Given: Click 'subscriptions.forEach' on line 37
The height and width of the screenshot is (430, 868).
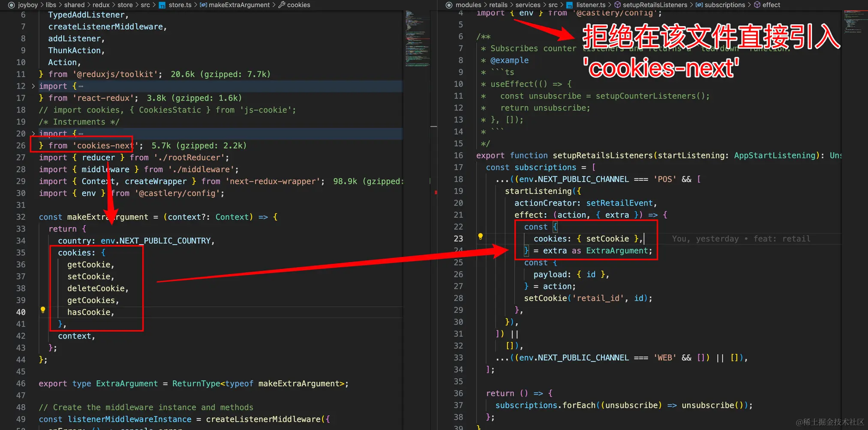Looking at the screenshot, I should (x=545, y=405).
